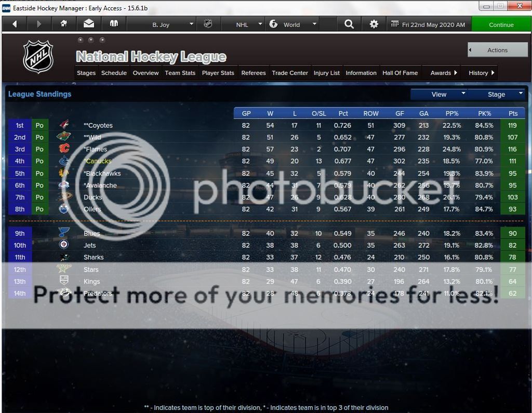This screenshot has height=413, width=532.
Task: Sort standings by ROW column header
Action: (x=371, y=113)
